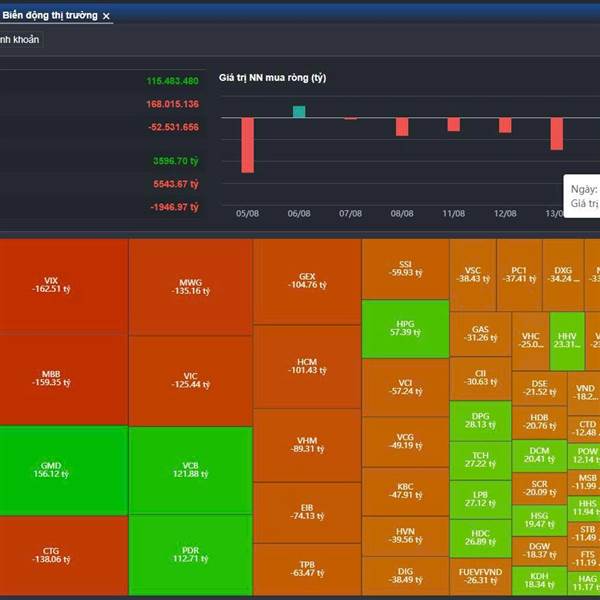Click the value -1946.97 tỷ

point(174,207)
